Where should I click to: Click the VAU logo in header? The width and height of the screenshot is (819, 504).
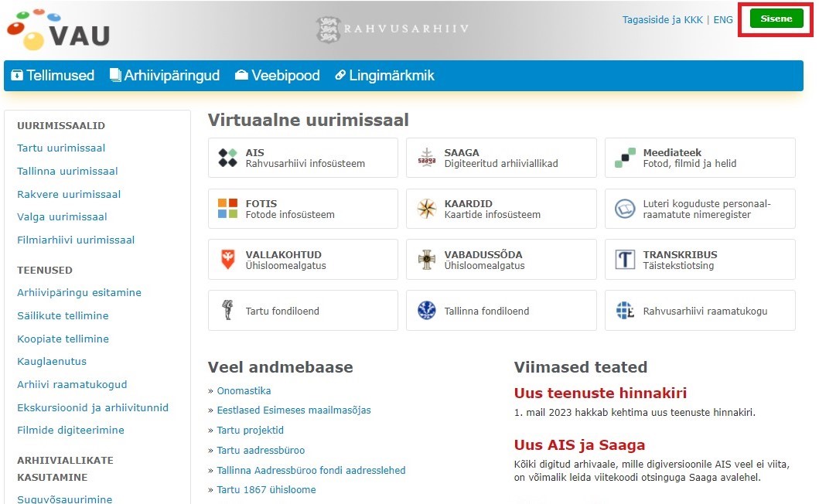click(58, 29)
